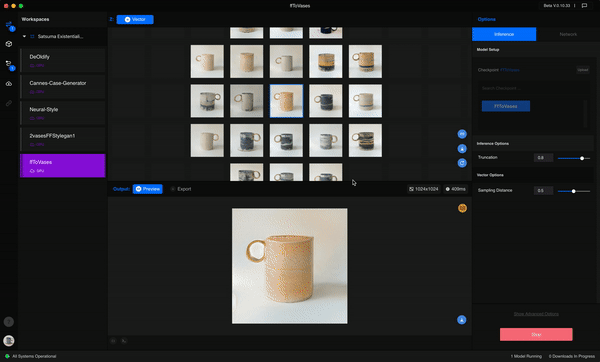Click the help question mark icon
This screenshot has height=362, width=600.
(x=9, y=322)
